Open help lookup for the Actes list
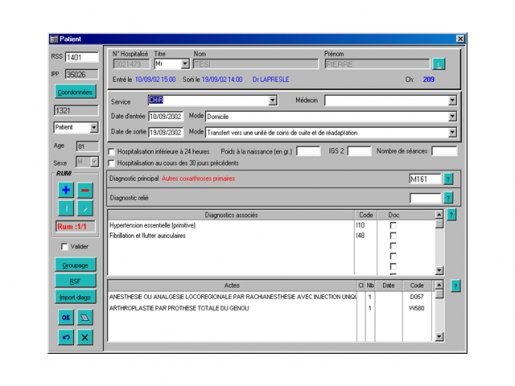 click(456, 286)
